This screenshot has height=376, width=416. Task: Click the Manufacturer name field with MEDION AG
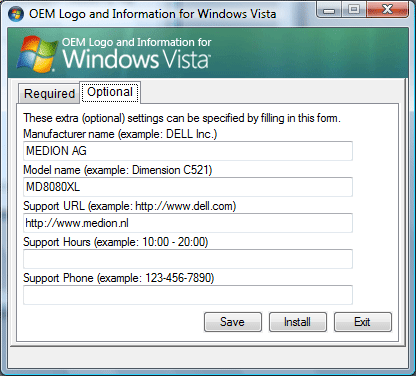[188, 151]
